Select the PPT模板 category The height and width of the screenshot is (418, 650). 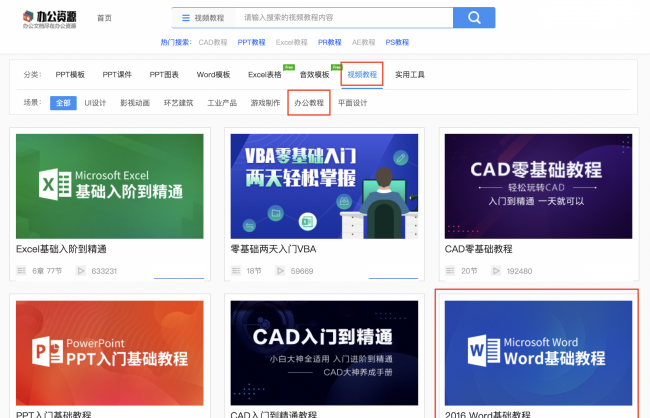pos(70,75)
